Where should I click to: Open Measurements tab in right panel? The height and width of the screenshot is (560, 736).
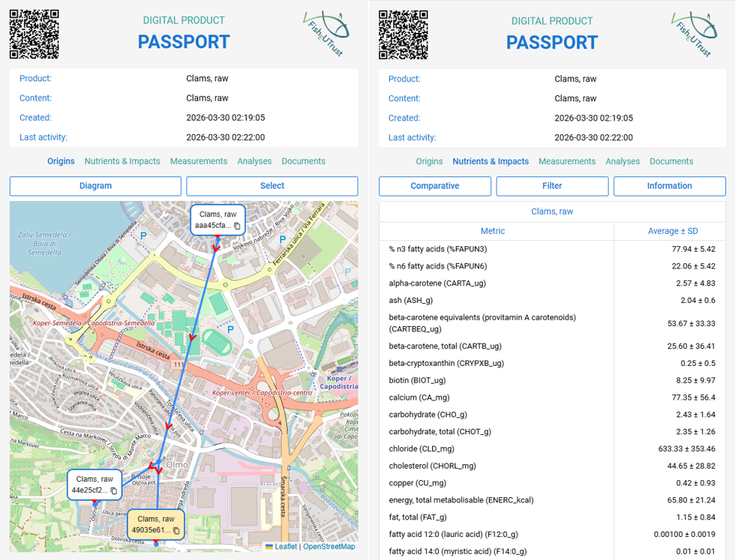click(567, 161)
